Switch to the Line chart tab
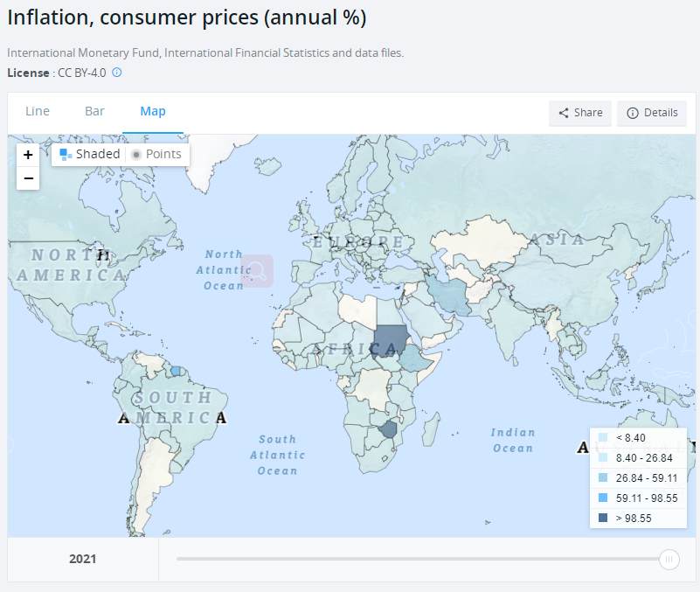700x592 pixels. pyautogui.click(x=38, y=111)
